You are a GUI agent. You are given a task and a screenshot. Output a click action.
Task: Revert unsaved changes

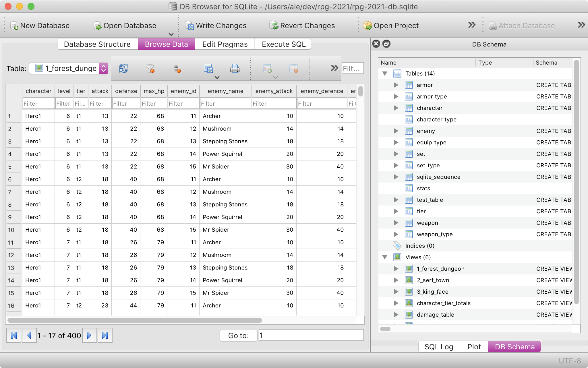[302, 25]
